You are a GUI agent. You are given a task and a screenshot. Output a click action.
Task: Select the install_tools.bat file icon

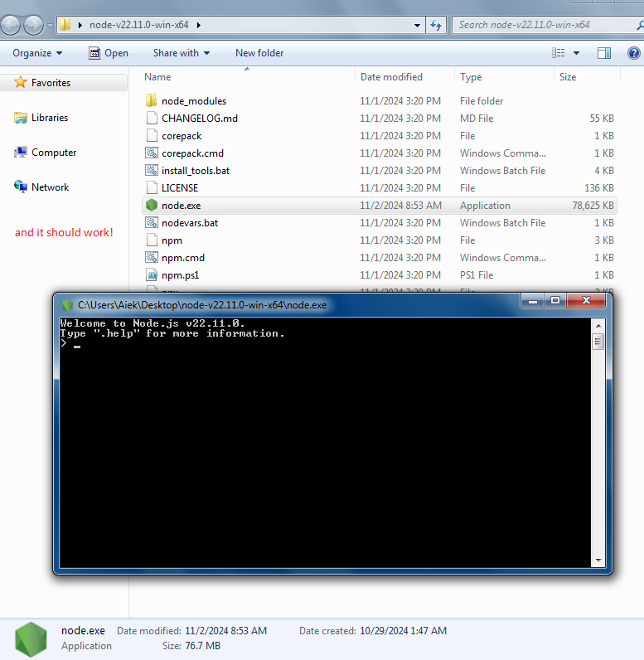152,171
